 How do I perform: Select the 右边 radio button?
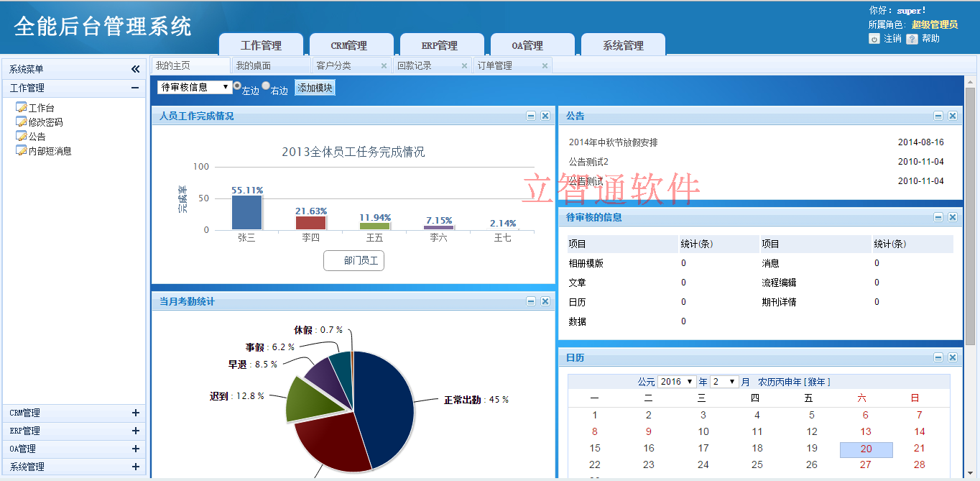pyautogui.click(x=266, y=86)
